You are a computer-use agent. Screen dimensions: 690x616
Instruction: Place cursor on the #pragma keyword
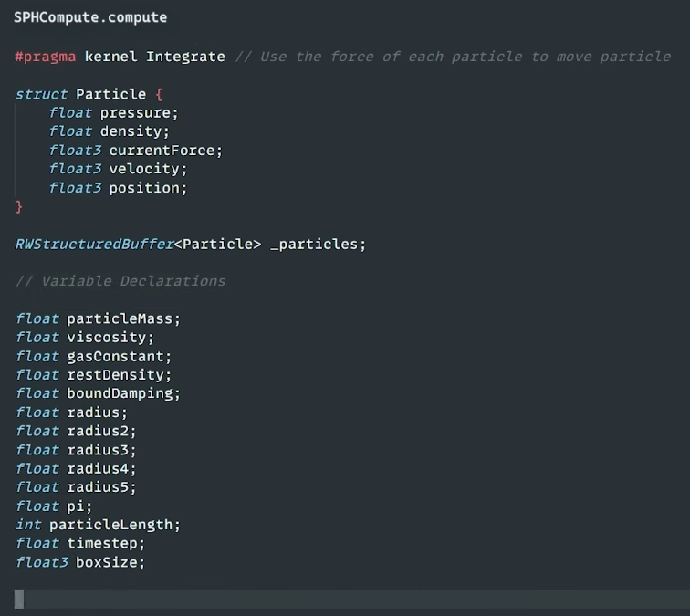46,57
